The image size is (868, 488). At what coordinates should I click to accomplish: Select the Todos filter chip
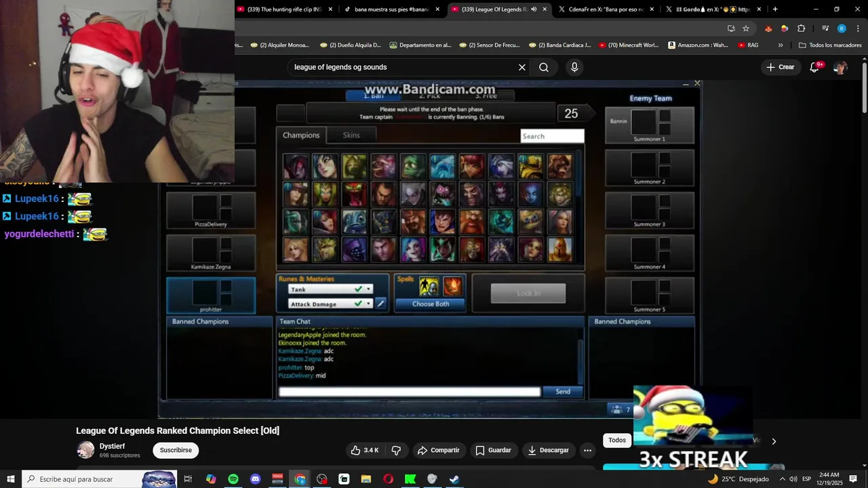pos(617,441)
